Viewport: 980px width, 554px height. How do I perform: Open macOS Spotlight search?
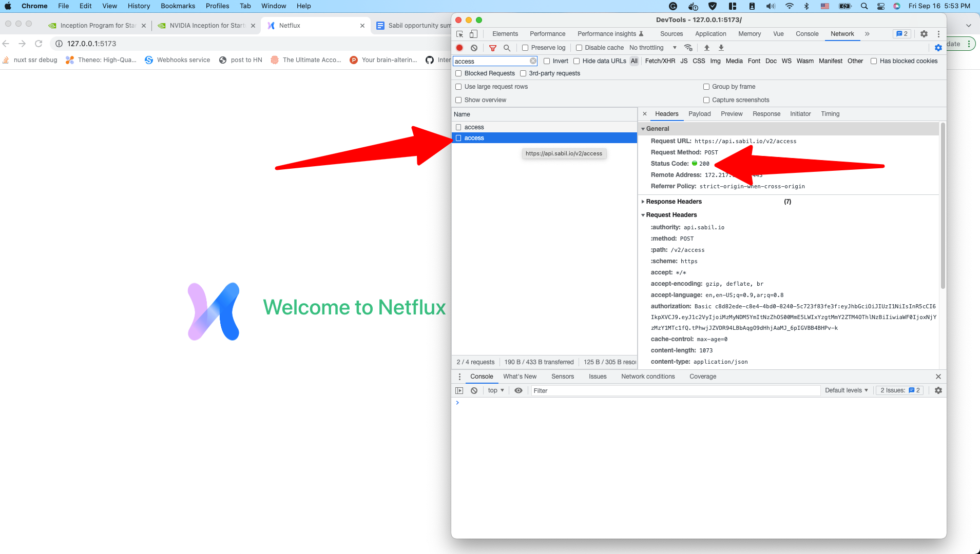(x=864, y=6)
